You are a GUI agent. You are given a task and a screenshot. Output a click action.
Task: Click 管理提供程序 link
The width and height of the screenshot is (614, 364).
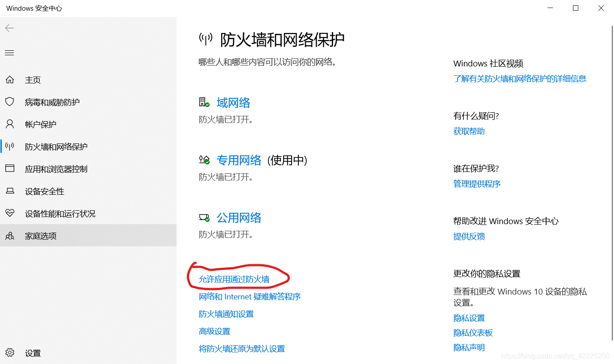click(x=477, y=184)
